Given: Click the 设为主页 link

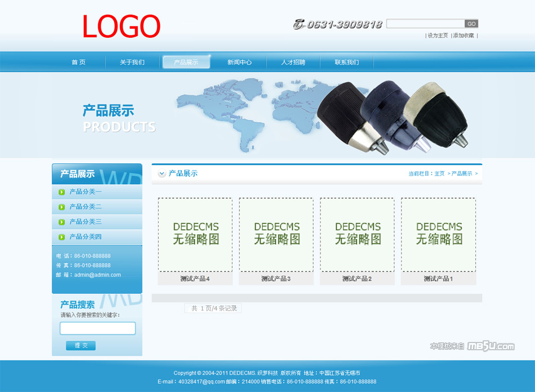Looking at the screenshot, I should pos(438,35).
